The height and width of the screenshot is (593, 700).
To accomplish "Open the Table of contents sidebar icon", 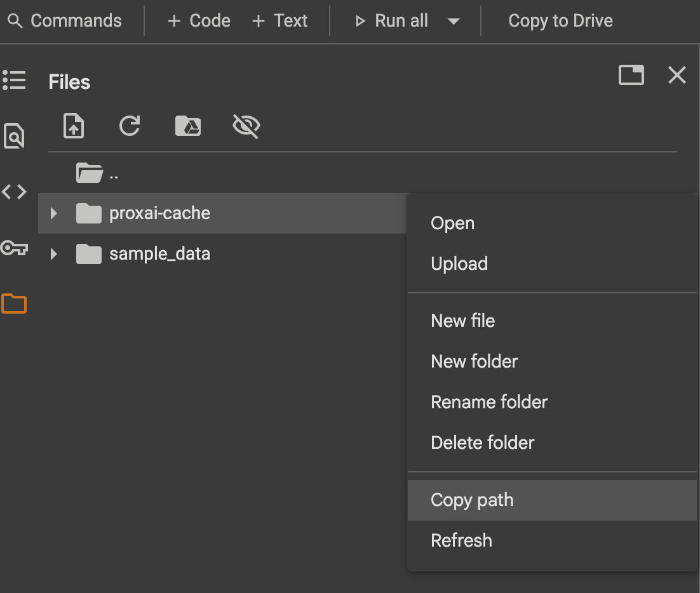I will click(x=14, y=81).
